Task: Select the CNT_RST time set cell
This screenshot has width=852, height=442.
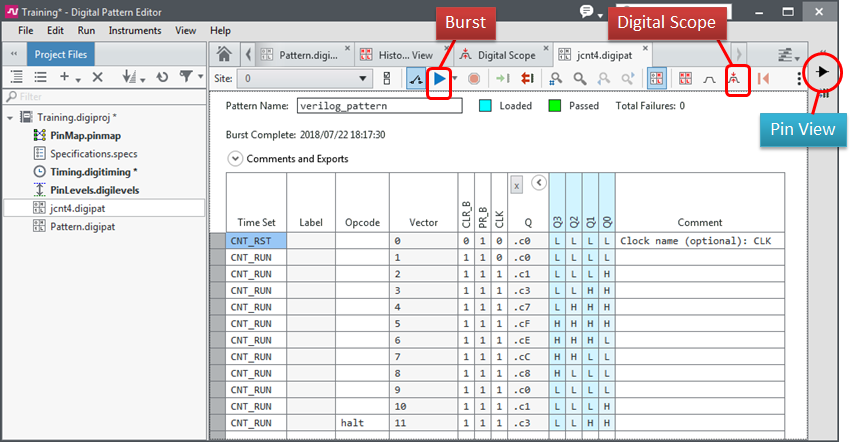Action: click(256, 241)
